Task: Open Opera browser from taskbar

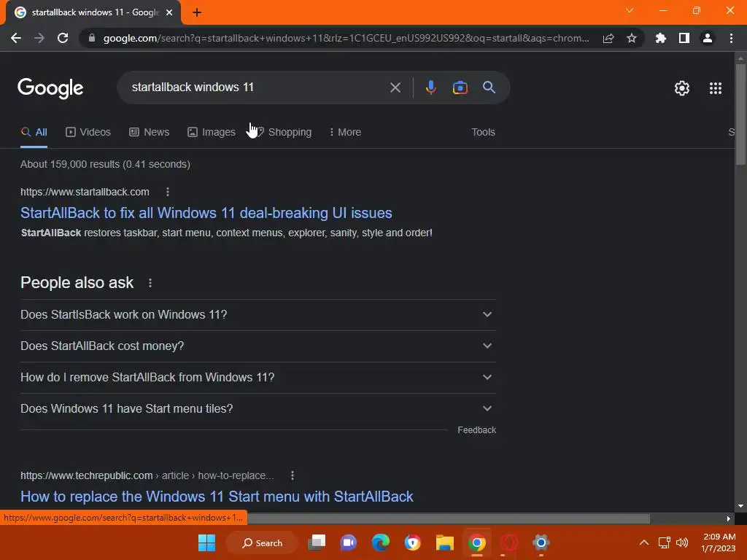Action: (508, 542)
